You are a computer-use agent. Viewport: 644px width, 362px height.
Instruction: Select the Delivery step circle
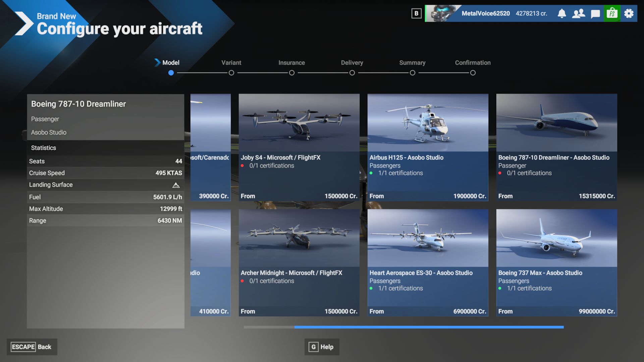click(352, 73)
